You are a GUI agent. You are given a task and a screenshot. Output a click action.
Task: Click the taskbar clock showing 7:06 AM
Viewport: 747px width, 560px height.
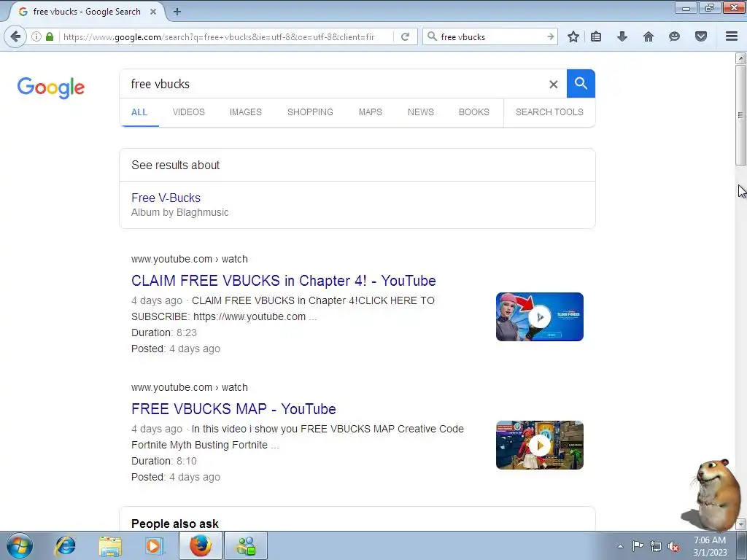tap(710, 546)
